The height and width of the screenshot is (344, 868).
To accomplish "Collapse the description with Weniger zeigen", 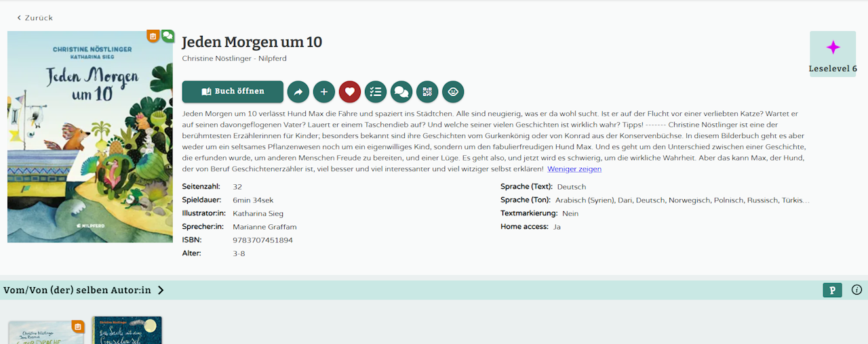I will click(574, 169).
